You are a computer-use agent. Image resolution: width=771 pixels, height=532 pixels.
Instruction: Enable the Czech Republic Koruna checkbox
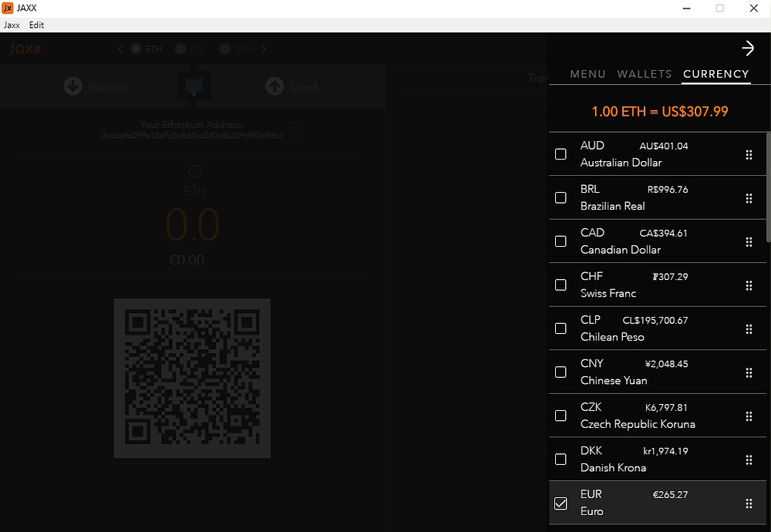click(561, 416)
